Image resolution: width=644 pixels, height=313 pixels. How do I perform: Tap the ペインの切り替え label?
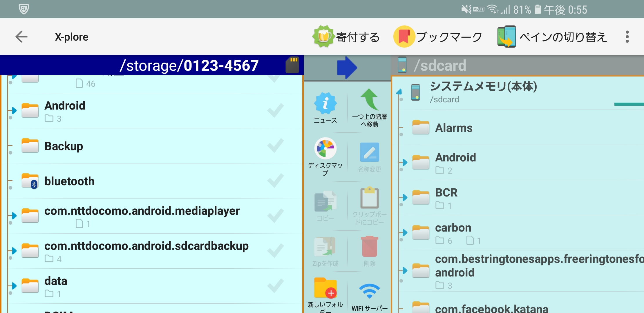563,37
